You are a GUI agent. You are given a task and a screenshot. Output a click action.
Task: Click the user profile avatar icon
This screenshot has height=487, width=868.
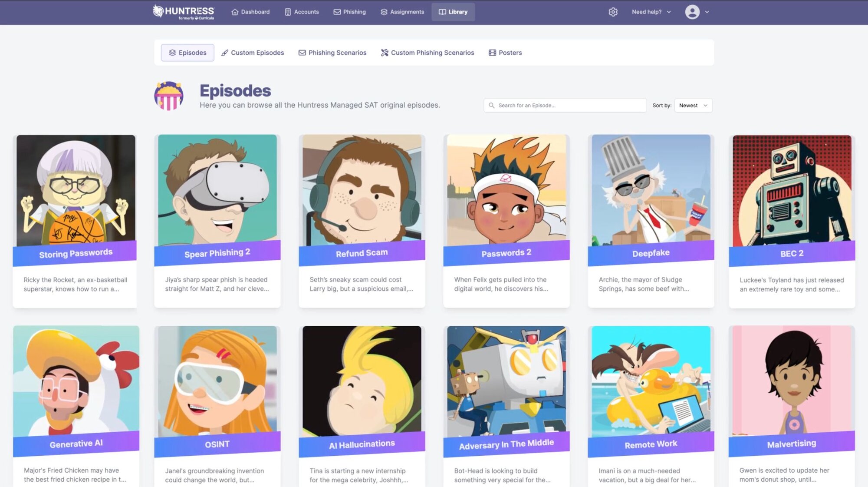(692, 12)
